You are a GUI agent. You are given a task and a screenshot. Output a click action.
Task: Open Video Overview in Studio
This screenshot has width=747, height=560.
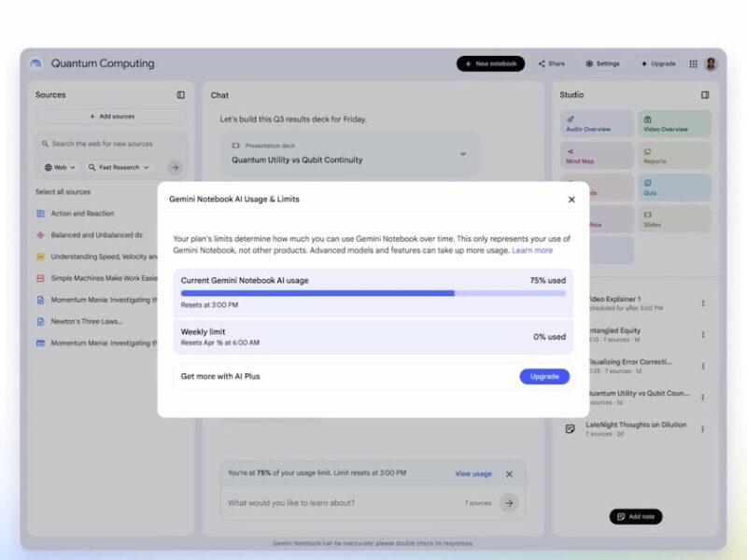(674, 124)
